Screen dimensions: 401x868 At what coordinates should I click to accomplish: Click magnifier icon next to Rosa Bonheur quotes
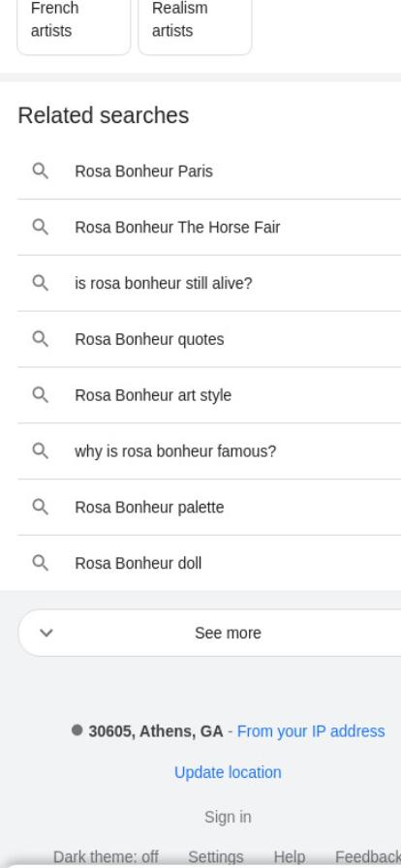[x=40, y=339]
